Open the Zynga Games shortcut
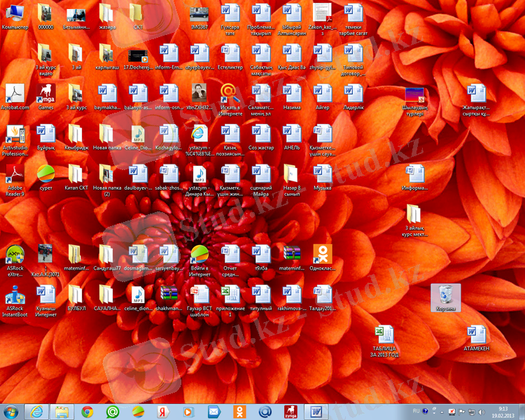 [45, 93]
